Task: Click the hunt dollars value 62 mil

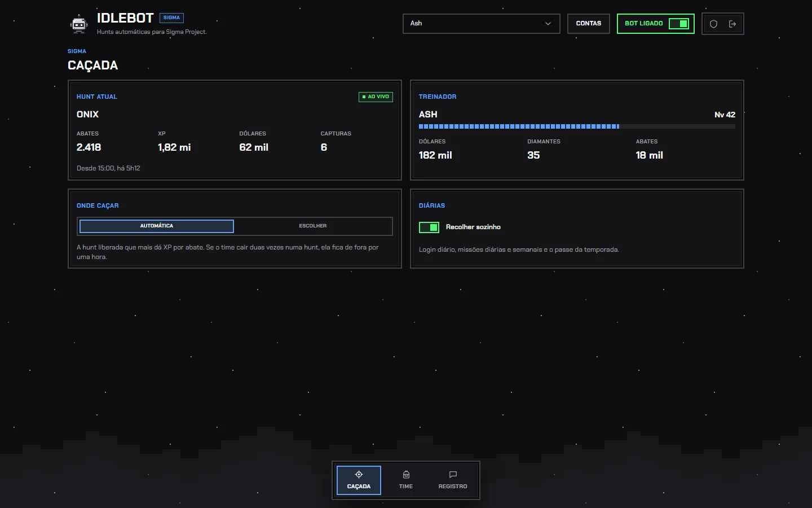Action: coord(254,147)
